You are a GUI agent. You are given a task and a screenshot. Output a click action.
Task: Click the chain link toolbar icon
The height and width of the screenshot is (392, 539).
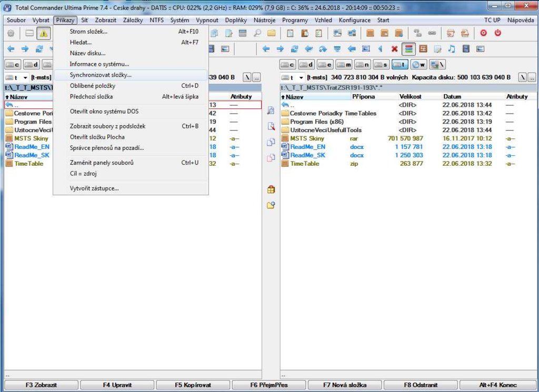click(432, 33)
